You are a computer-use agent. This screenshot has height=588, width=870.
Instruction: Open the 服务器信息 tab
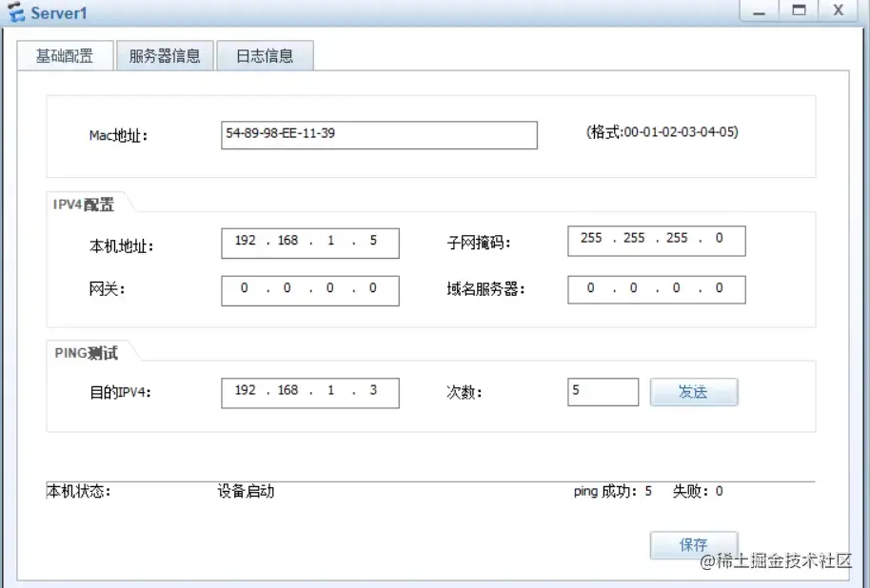(x=165, y=55)
